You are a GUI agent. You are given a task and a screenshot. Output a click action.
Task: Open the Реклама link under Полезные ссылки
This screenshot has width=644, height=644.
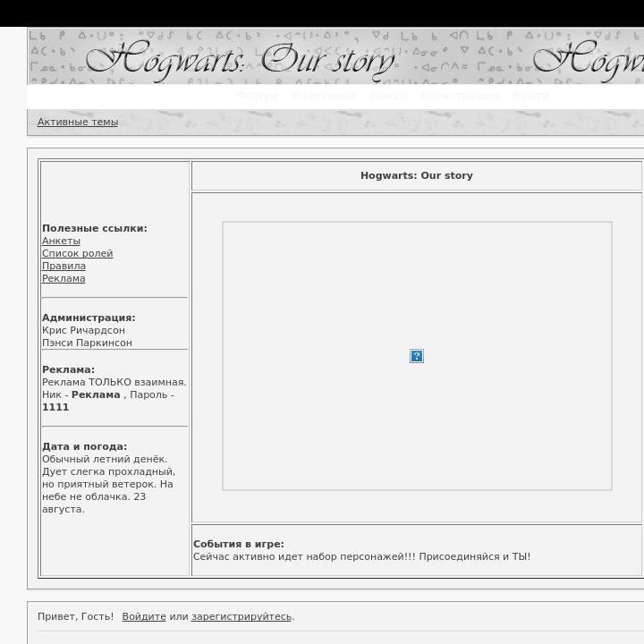[64, 278]
